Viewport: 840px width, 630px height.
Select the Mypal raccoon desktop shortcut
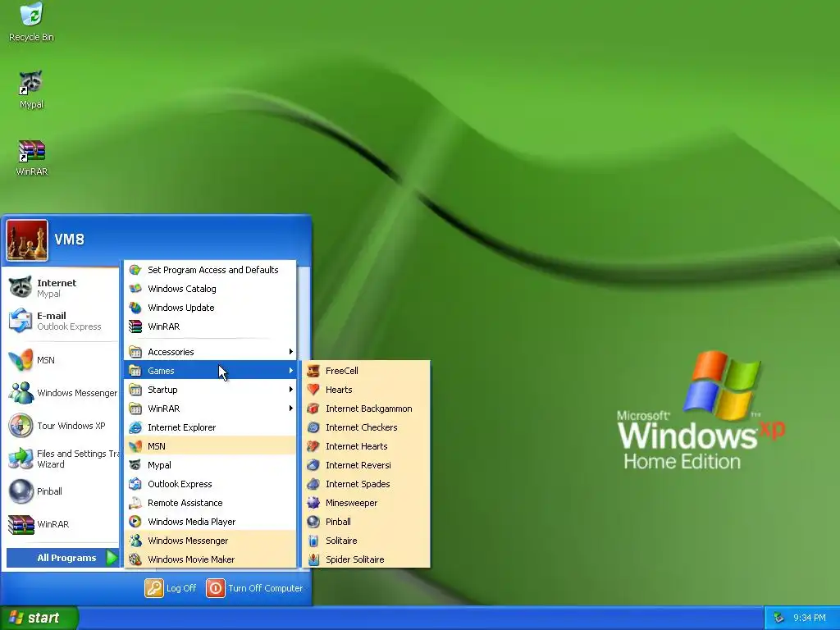[x=31, y=89]
